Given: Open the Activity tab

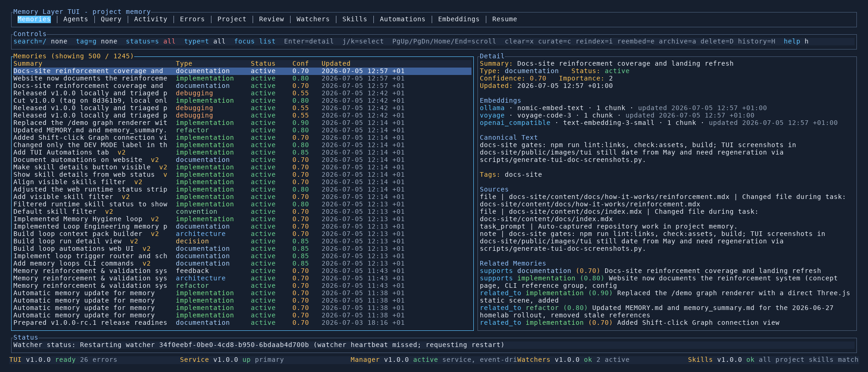Looking at the screenshot, I should [150, 19].
